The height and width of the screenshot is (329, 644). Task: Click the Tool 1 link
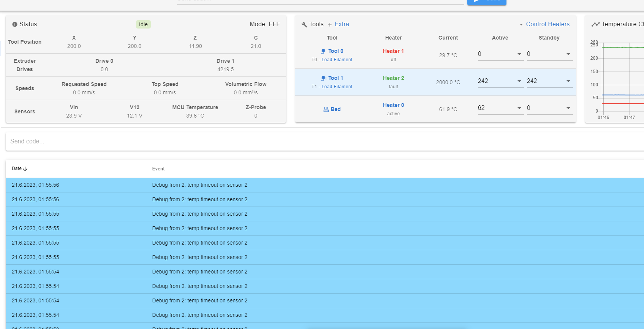[336, 78]
